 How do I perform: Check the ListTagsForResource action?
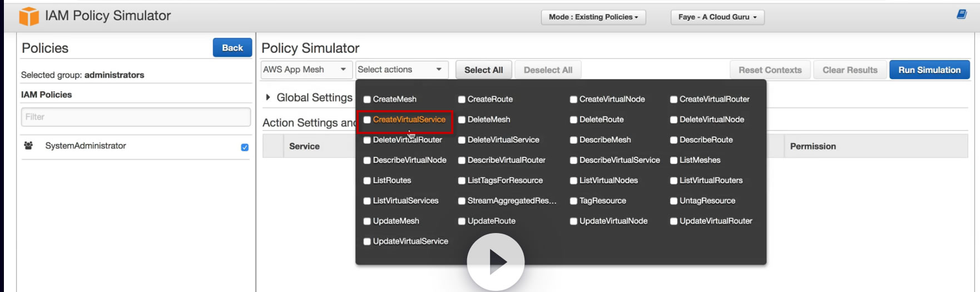point(462,181)
